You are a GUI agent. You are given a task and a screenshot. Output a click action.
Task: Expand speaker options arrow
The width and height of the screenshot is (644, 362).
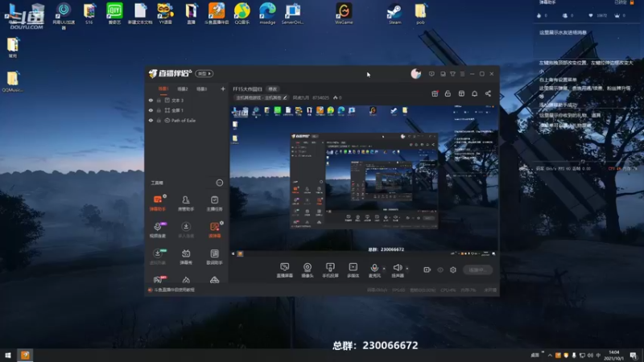pyautogui.click(x=407, y=269)
